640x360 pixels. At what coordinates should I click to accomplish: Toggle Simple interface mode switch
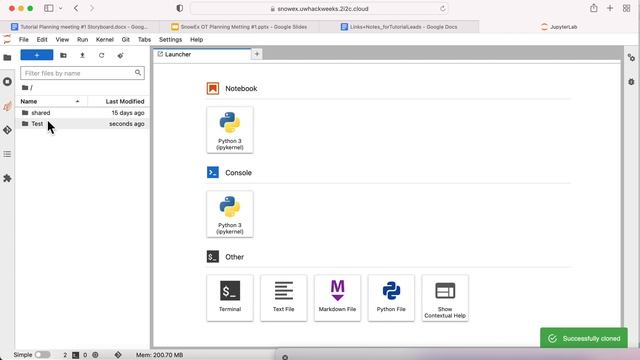pyautogui.click(x=42, y=355)
